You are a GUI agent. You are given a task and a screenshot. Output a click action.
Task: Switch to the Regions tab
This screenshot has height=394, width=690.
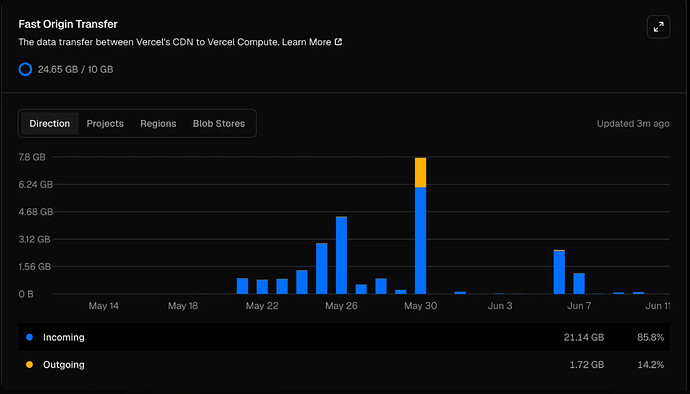tap(158, 123)
